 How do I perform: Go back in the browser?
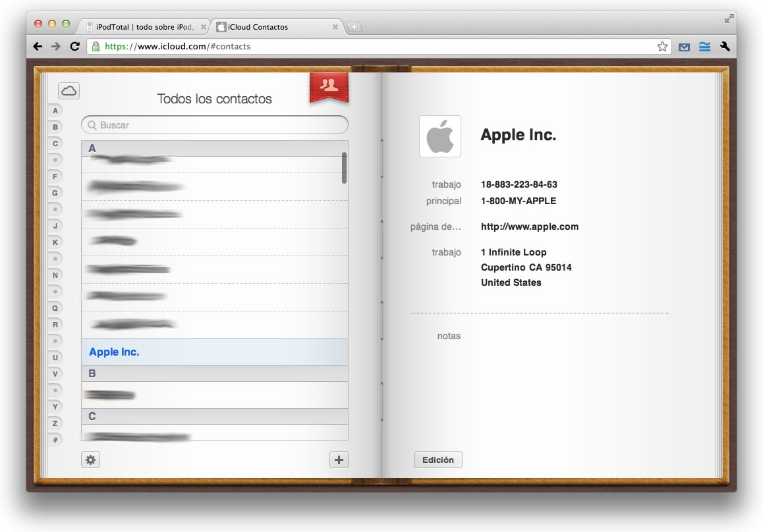coord(38,46)
